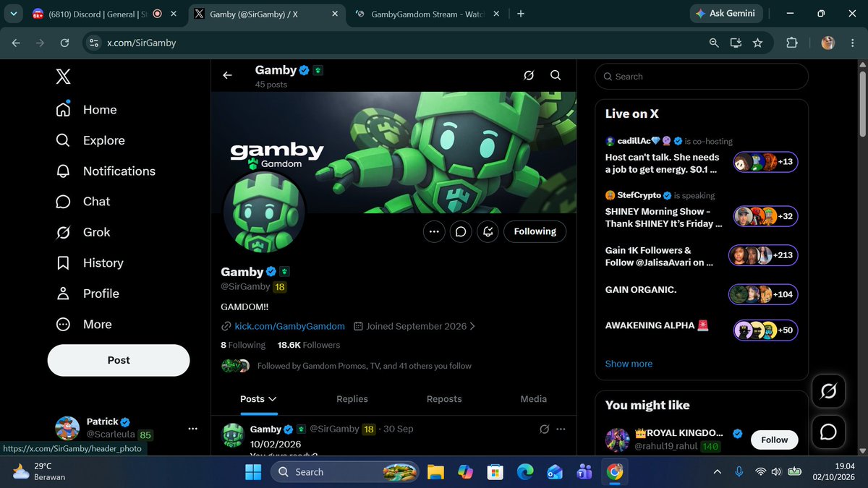The width and height of the screenshot is (868, 488).
Task: Click the Grok icon in Gamby's profile header
Action: coord(529,75)
